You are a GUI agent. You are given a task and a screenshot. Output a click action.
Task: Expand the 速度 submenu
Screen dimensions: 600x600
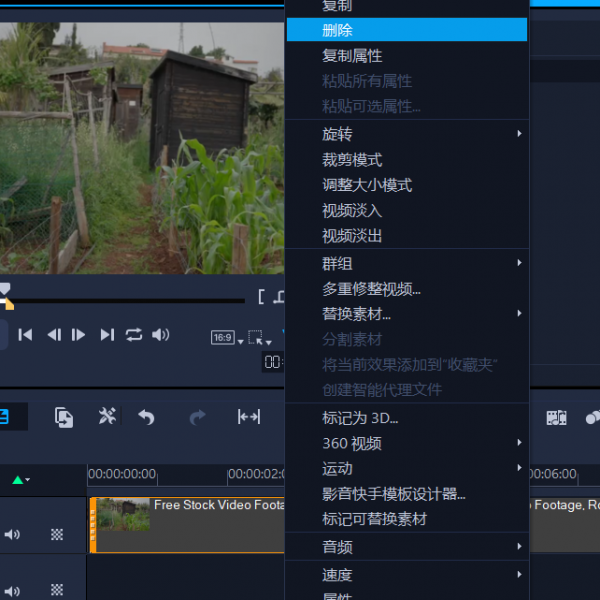click(x=406, y=574)
